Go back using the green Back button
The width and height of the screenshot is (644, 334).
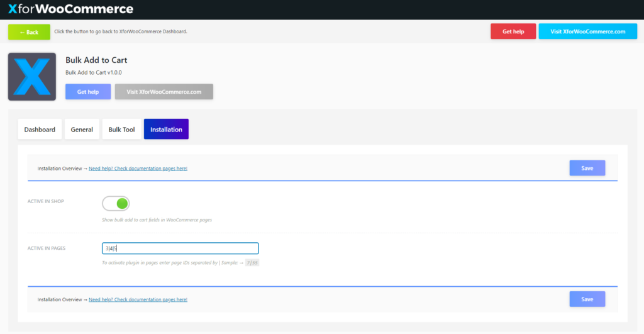coord(29,32)
